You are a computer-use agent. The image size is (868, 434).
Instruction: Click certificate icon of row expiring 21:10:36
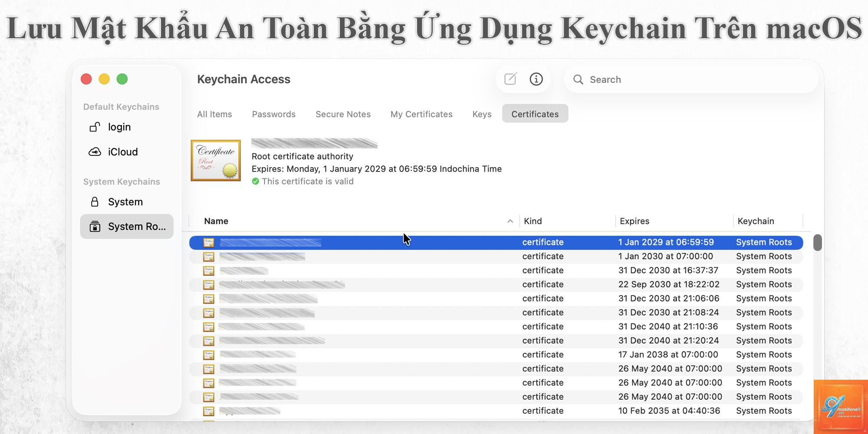click(x=209, y=327)
